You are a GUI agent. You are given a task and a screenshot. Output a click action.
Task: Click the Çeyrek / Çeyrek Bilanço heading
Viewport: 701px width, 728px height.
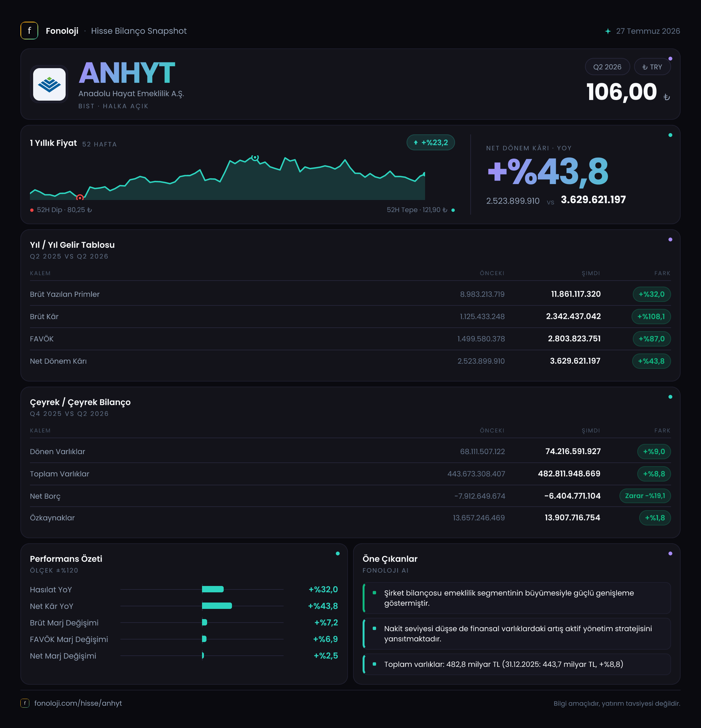point(80,402)
